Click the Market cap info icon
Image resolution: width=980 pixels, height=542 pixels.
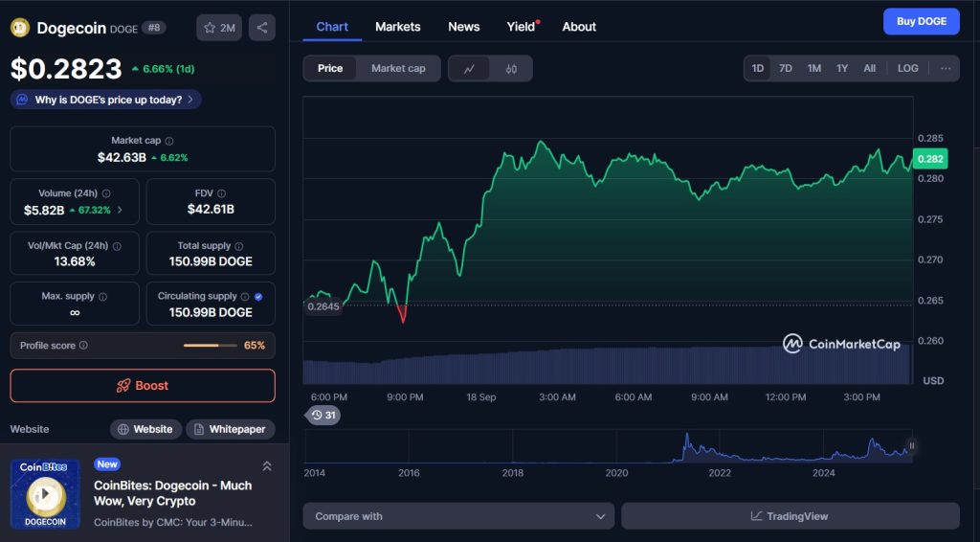[x=168, y=141]
